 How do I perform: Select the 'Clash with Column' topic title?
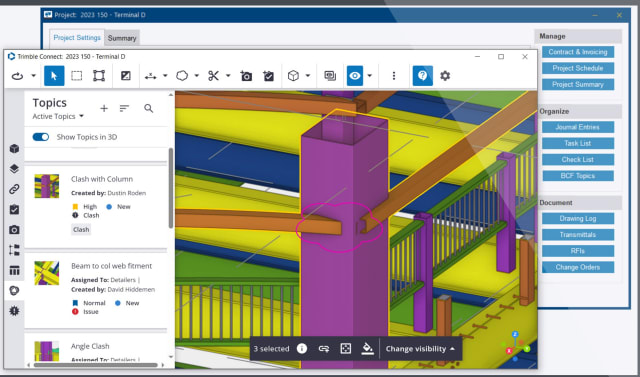[102, 179]
